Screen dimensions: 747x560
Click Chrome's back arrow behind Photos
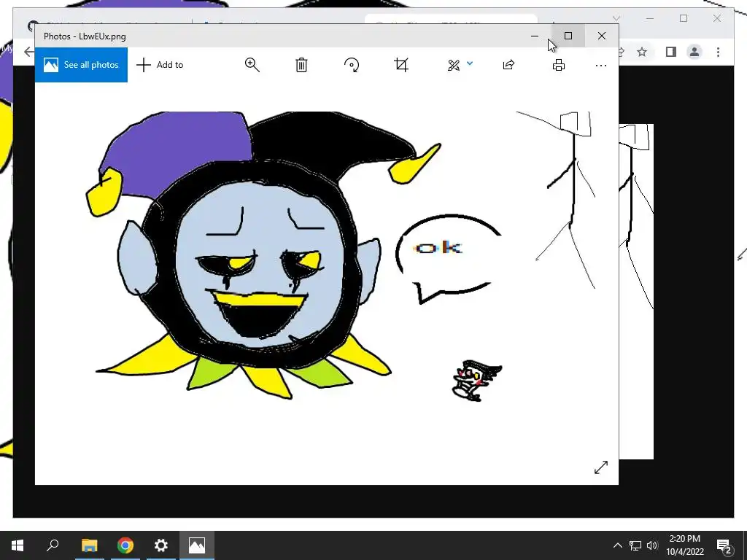coord(28,52)
